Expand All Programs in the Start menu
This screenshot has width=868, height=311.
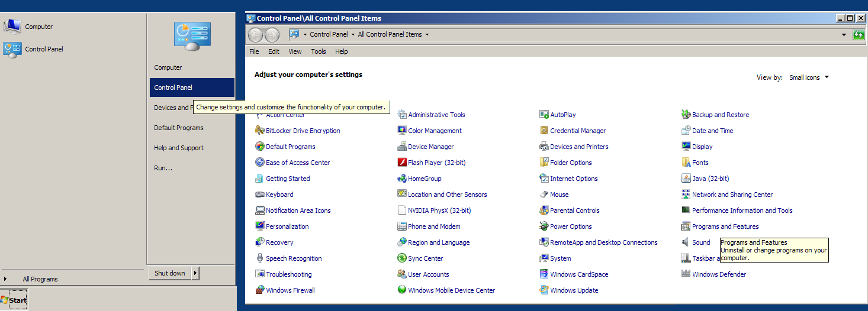[40, 279]
